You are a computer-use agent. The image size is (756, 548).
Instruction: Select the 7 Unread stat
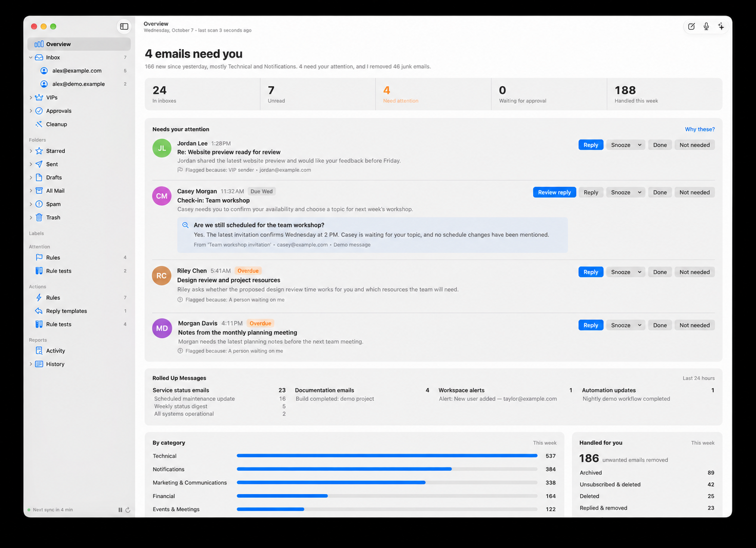(318, 94)
